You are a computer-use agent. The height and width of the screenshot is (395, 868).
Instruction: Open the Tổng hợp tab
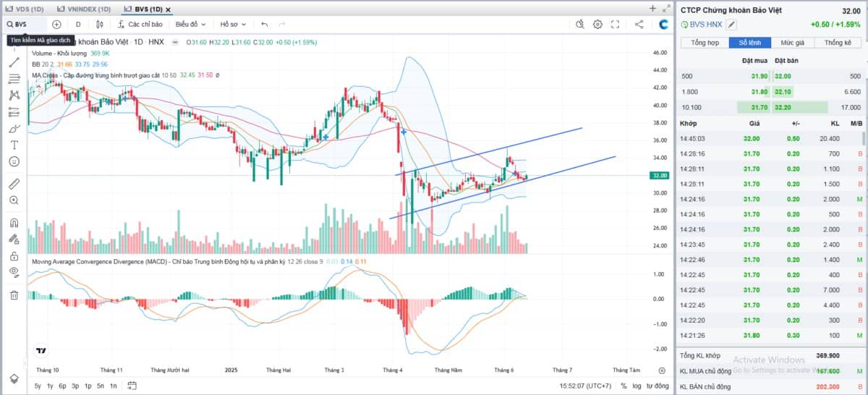(x=705, y=43)
